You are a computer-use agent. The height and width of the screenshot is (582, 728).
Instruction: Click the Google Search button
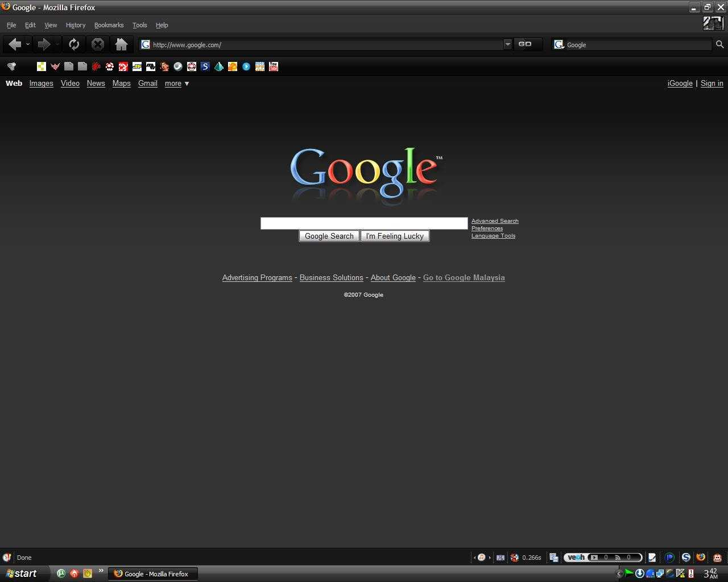[x=329, y=236]
